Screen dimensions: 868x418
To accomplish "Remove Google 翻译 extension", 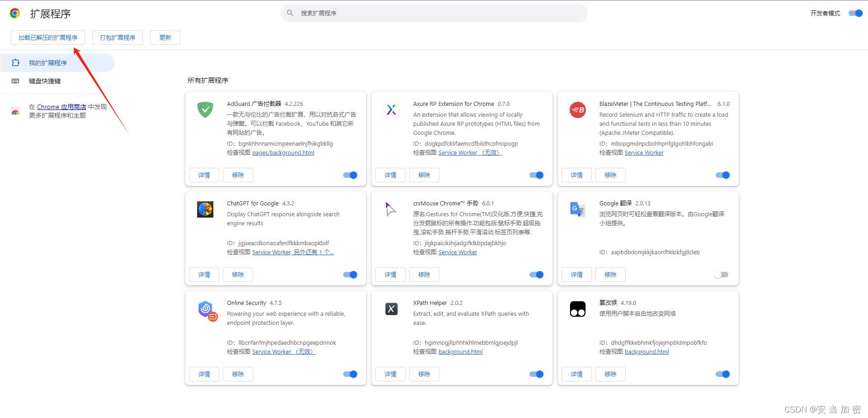I will 610,275.
